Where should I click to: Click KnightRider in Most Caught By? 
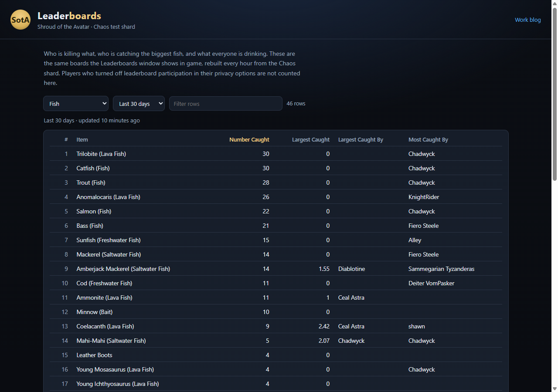424,197
